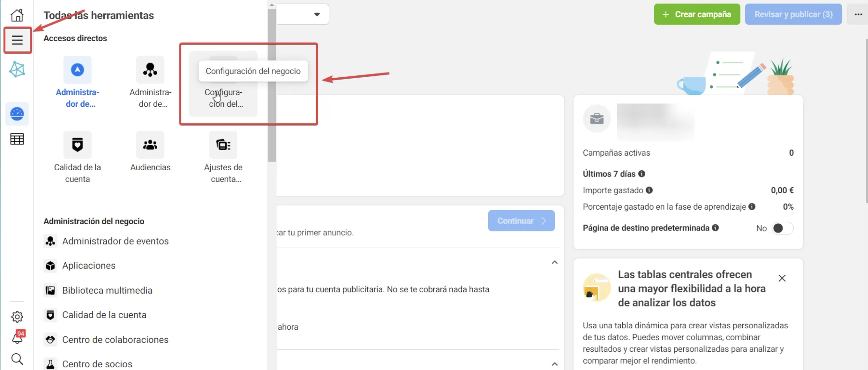Select Biblioteca multimedia menu item

pos(107,290)
